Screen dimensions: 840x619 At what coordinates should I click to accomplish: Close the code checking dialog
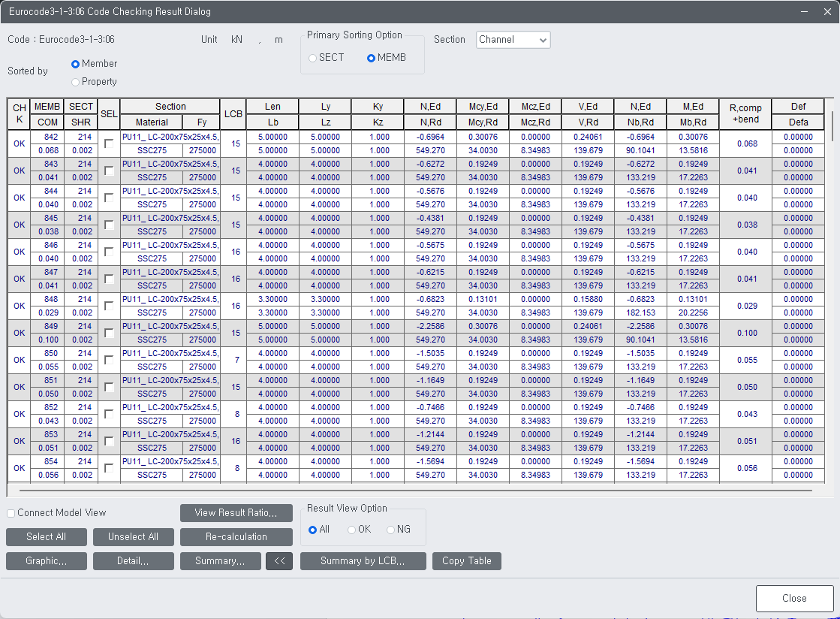coord(793,598)
